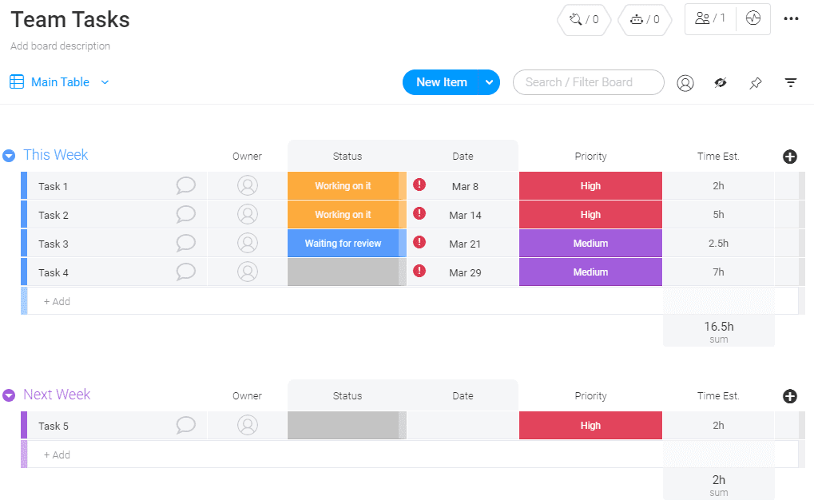This screenshot has width=814, height=504.
Task: Click Add board description text
Action: [61, 46]
